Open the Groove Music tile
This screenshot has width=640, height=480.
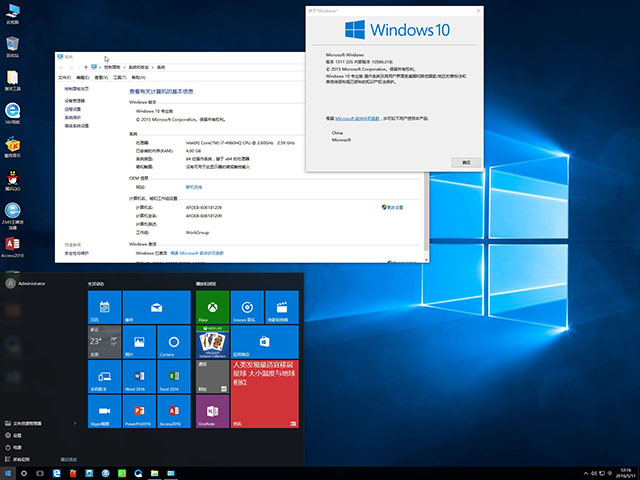(245, 308)
